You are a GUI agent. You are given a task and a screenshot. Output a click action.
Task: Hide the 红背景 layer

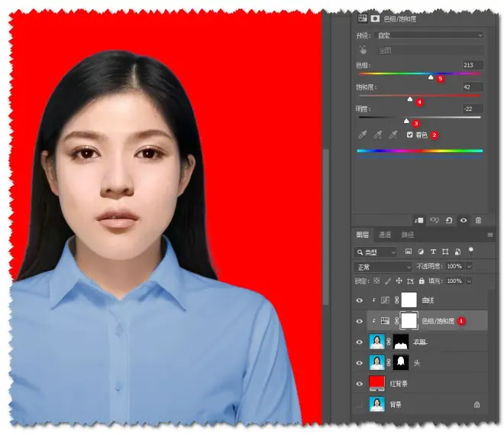[360, 384]
